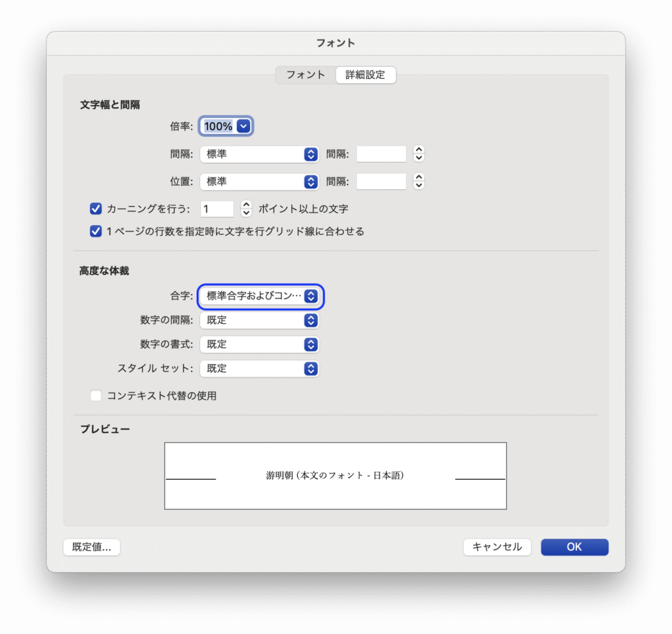This screenshot has width=672, height=634.
Task: Increase kerning point size with up arrow
Action: 246,205
